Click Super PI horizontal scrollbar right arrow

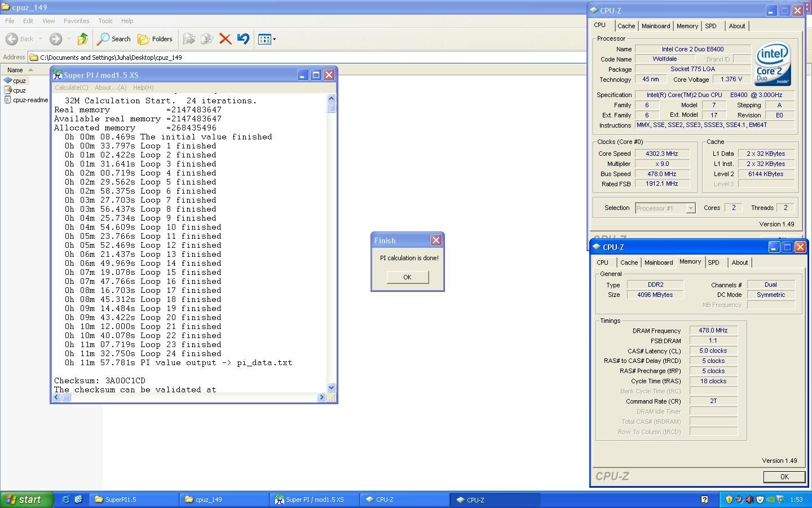pos(321,397)
